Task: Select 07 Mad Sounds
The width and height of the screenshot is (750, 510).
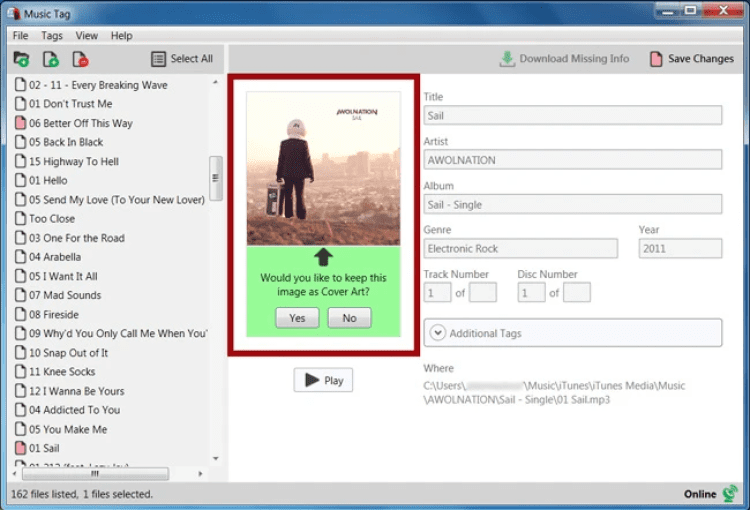Action: [x=65, y=295]
